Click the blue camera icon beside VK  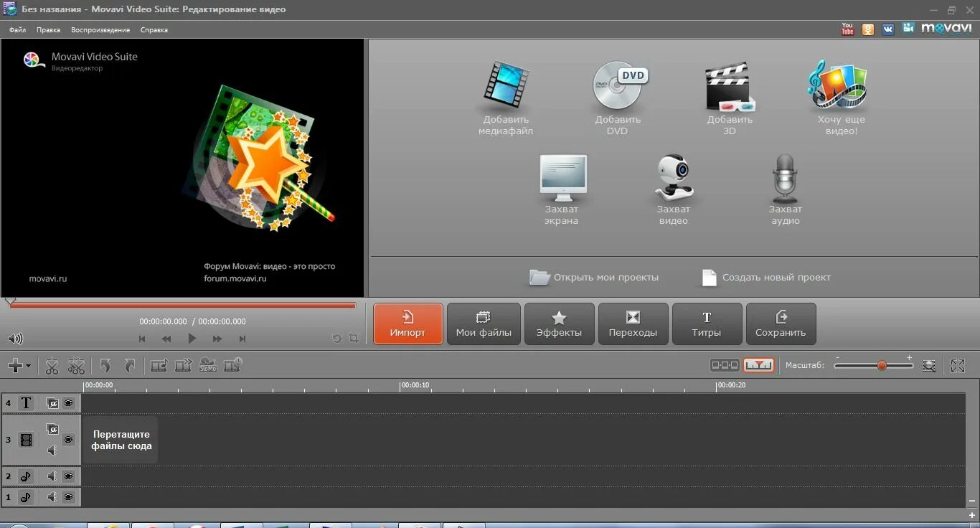(909, 28)
